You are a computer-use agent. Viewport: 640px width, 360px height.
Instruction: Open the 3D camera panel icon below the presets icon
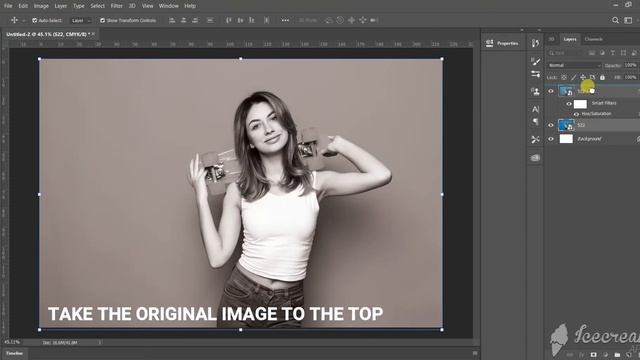coord(535,158)
